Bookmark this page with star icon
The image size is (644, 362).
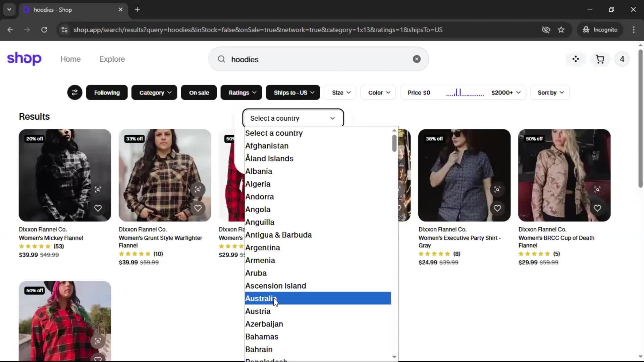point(561,30)
